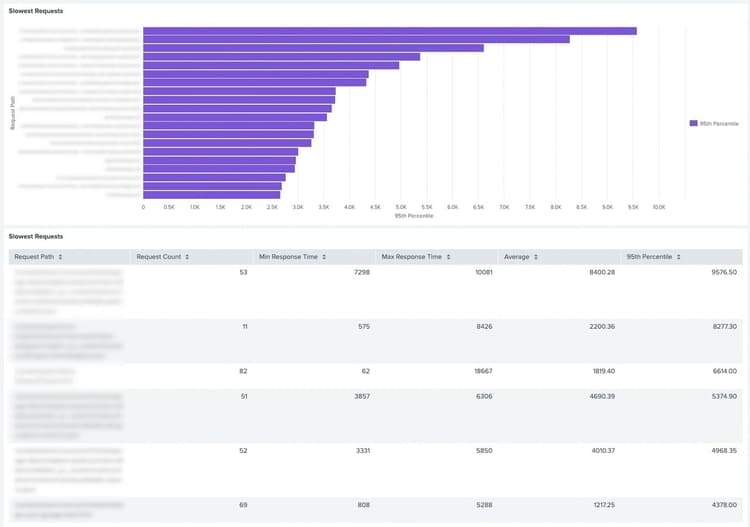Select average value 4010.37

603,450
